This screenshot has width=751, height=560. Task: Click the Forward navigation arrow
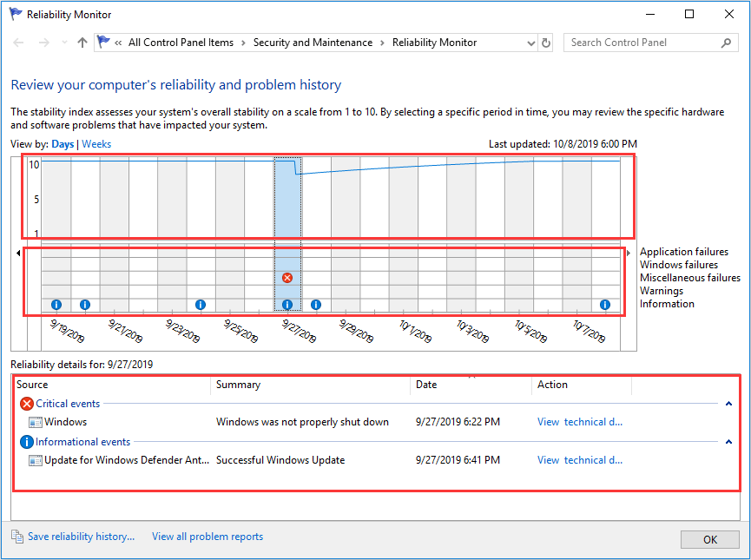[44, 43]
